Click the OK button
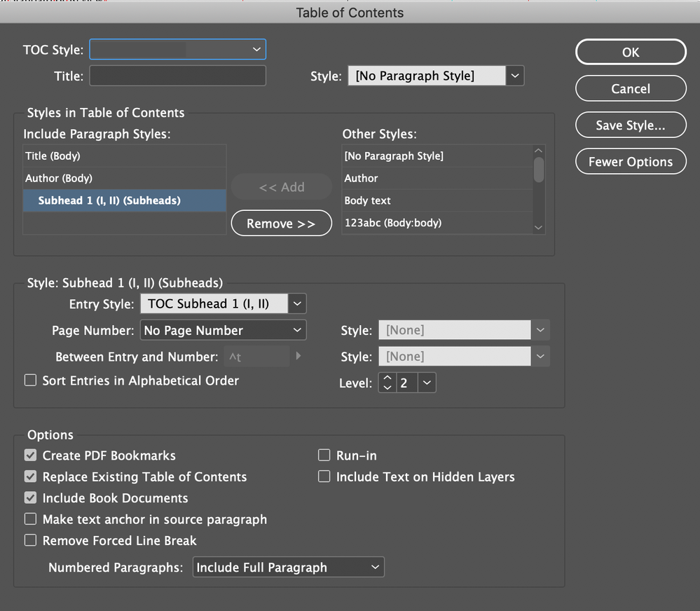Viewport: 700px width, 611px height. click(631, 52)
